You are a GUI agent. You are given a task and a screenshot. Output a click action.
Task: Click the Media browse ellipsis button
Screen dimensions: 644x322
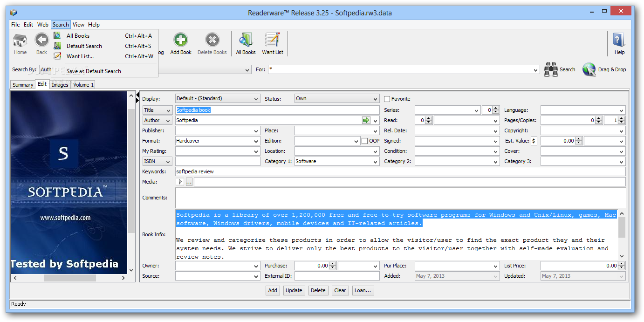189,182
